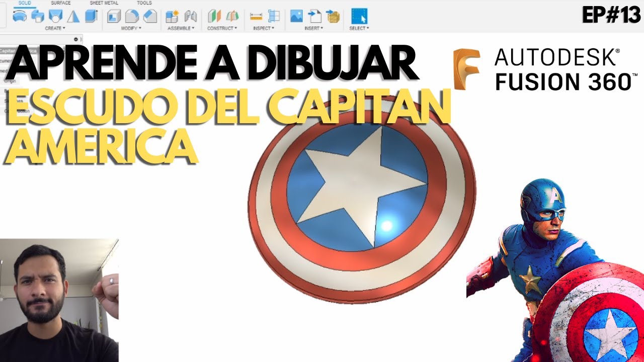Click the presenter's webcam photo
The height and width of the screenshot is (362, 644).
coord(59,300)
